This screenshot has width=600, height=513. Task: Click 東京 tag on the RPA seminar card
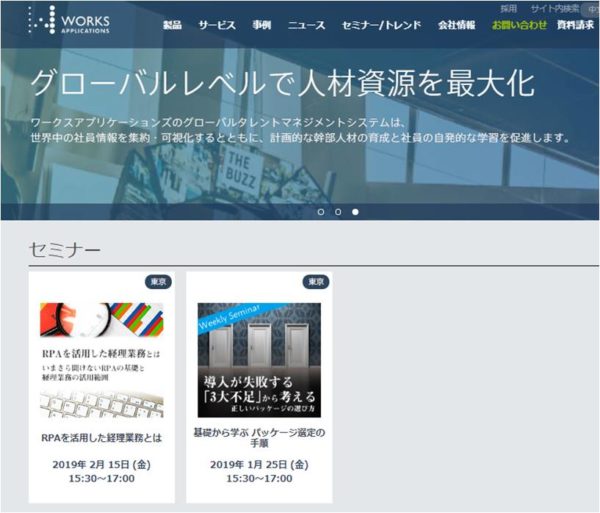pos(158,282)
